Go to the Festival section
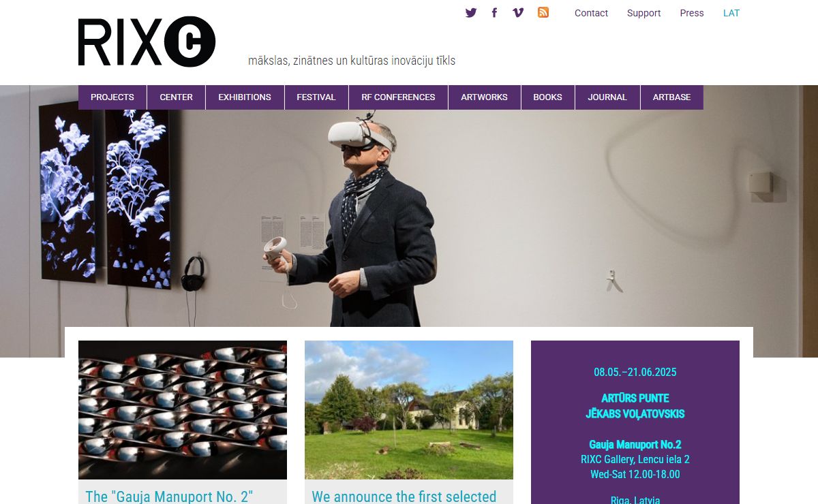 tap(316, 97)
